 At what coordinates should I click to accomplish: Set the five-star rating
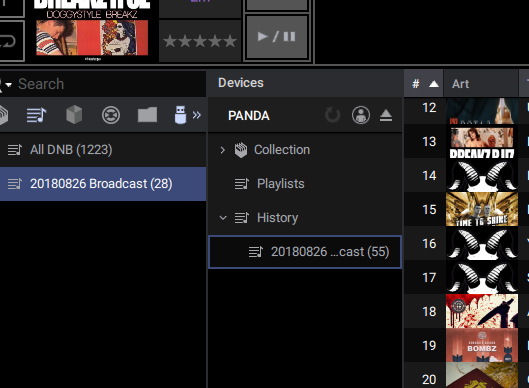click(x=200, y=41)
